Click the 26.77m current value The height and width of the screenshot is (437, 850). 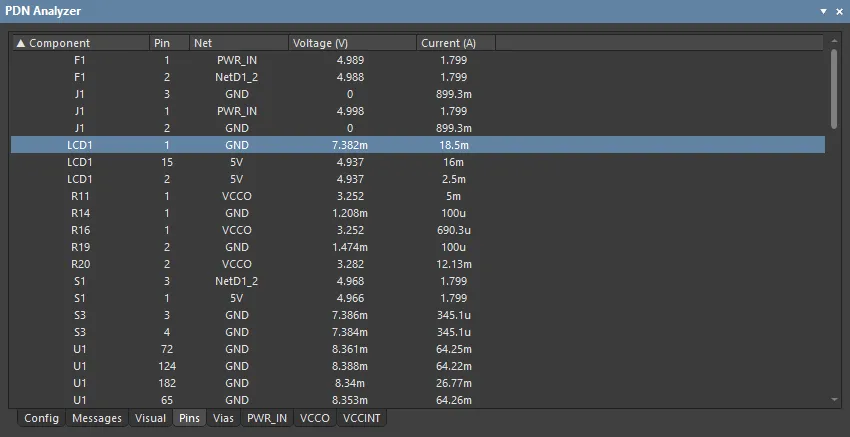(454, 383)
